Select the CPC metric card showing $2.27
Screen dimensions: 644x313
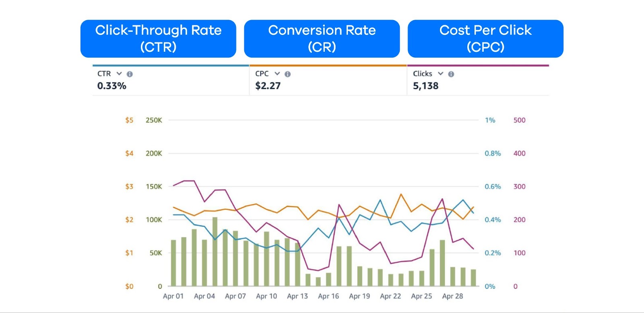pos(327,80)
